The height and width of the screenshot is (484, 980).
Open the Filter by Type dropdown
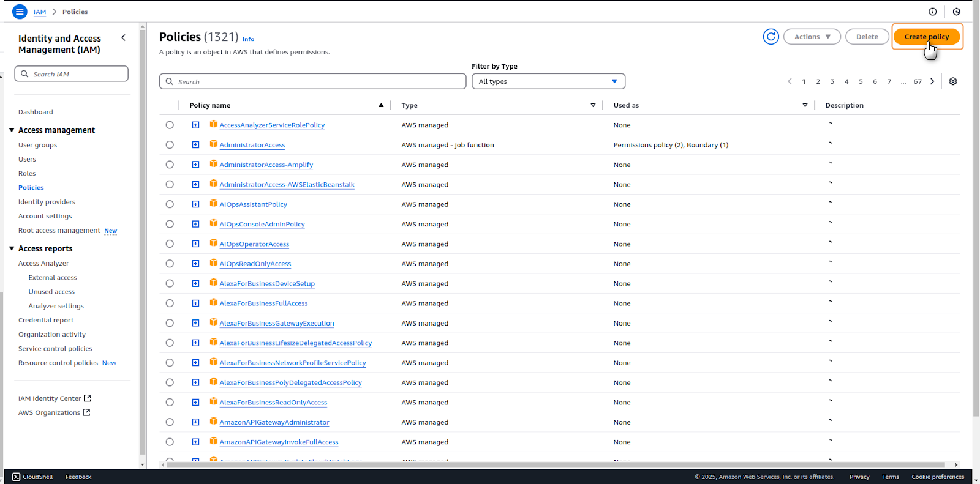pos(548,81)
